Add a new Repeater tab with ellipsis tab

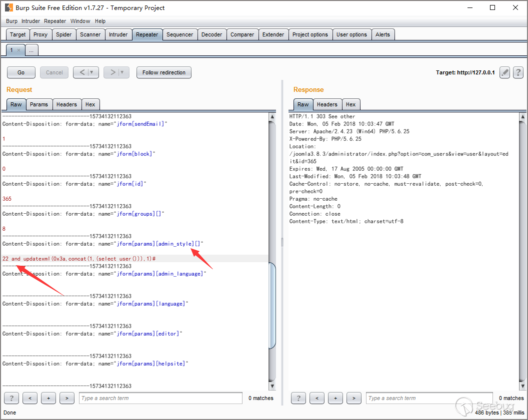click(31, 50)
